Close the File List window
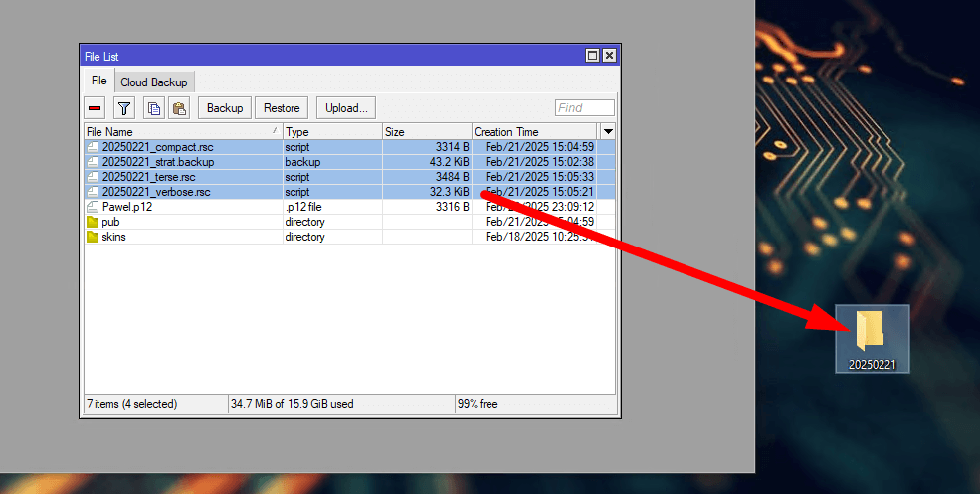Viewport: 980px width, 494px height. [609, 56]
